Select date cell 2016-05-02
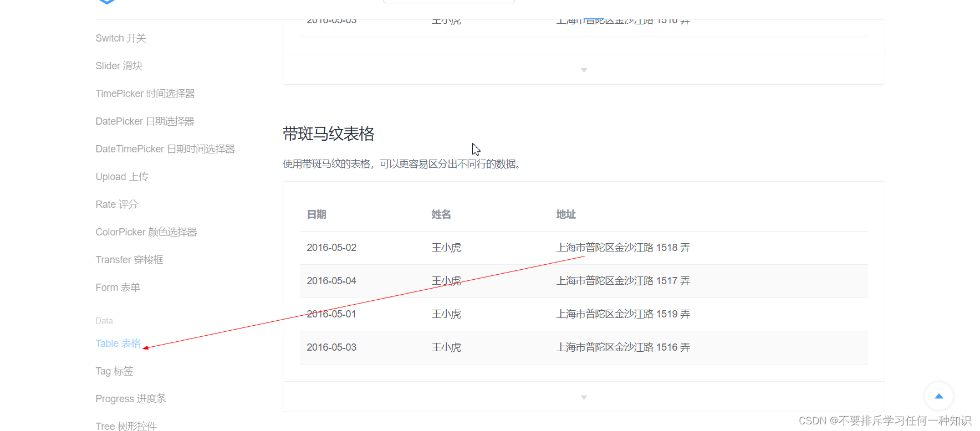The height and width of the screenshot is (431, 980). [x=331, y=248]
